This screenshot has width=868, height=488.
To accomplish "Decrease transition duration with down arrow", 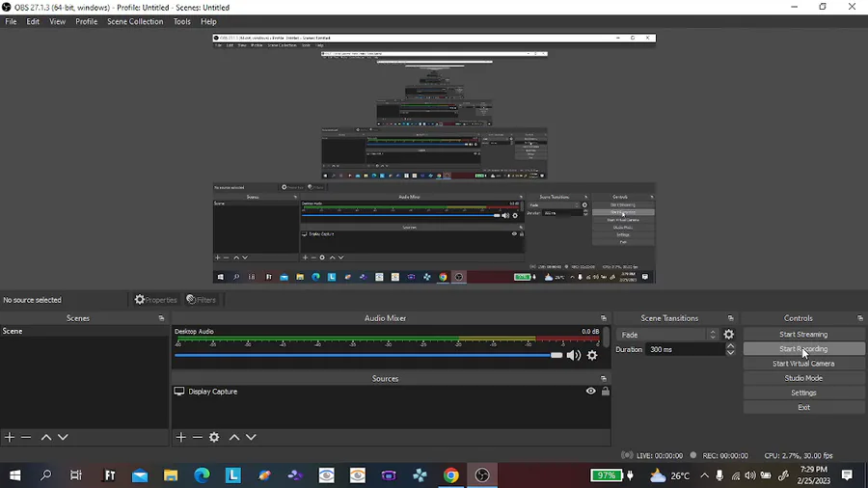I will [x=731, y=352].
